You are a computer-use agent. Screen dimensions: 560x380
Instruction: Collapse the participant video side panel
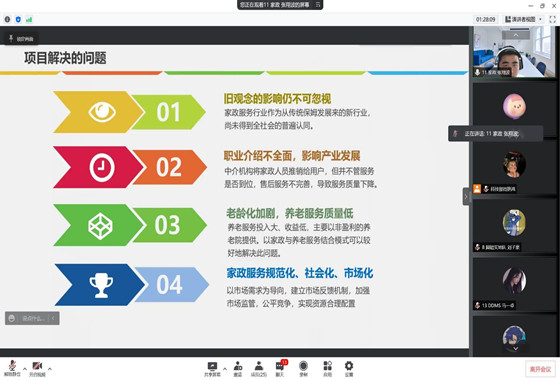466,196
